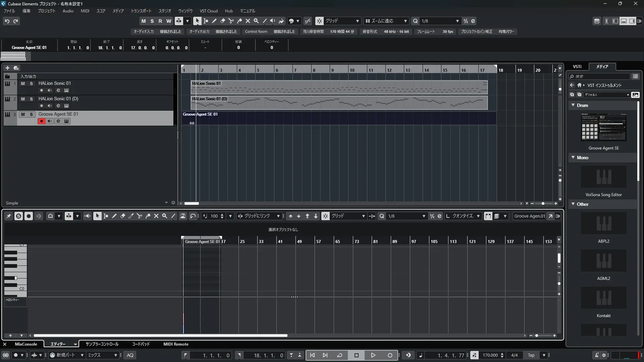The width and height of the screenshot is (644, 362).
Task: Open the quantize preset 1/8 dropdown in toolbar
Action: point(457,21)
